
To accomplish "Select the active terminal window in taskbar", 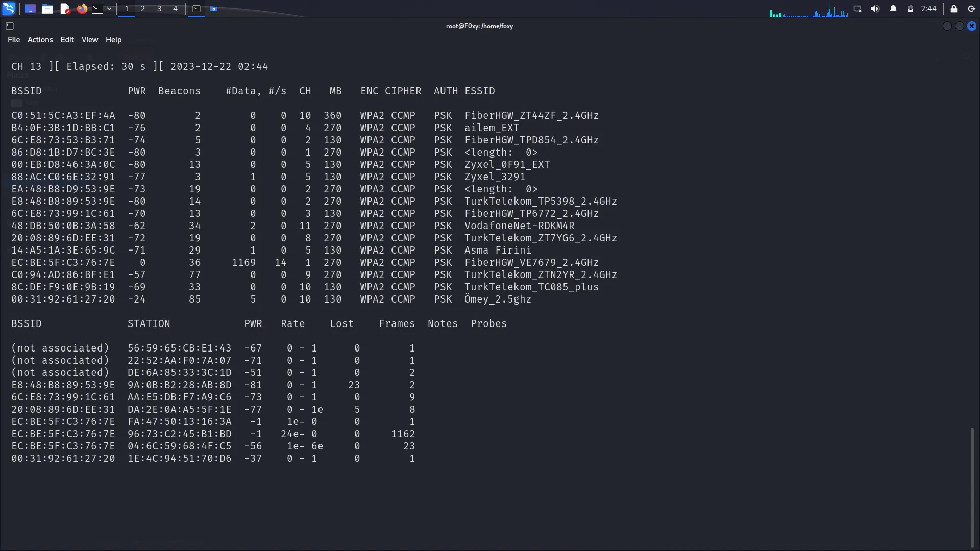I will point(197,9).
